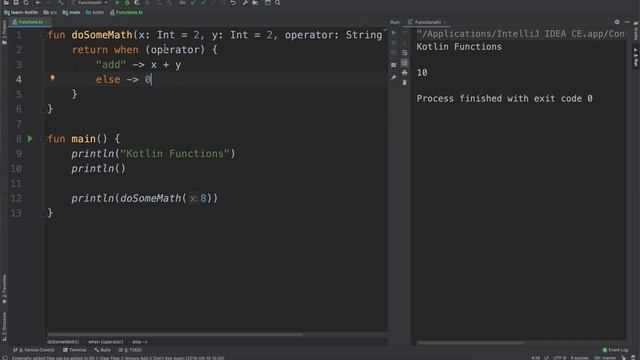
Task: Click the Revert undo arrow toolbar icon
Action: (233, 2)
